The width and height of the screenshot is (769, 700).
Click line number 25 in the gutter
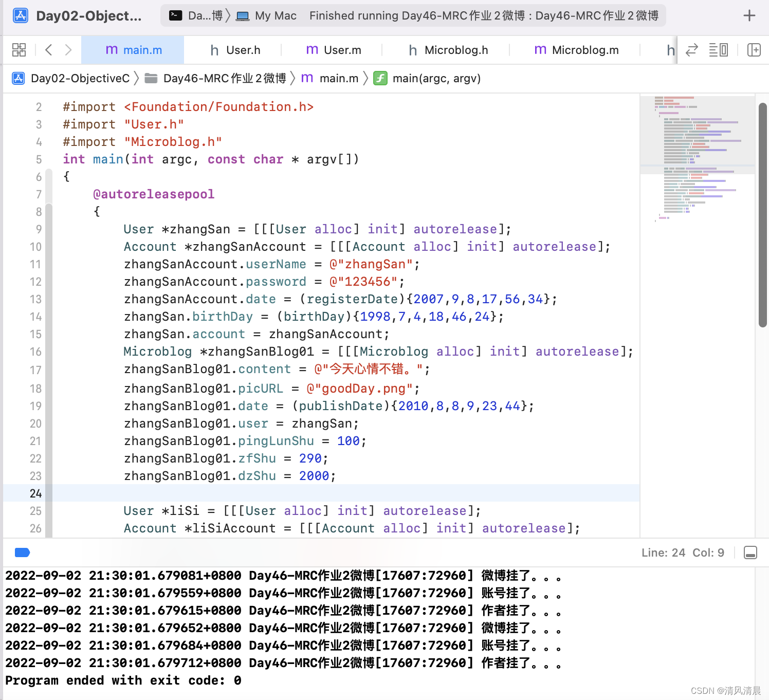pyautogui.click(x=35, y=511)
